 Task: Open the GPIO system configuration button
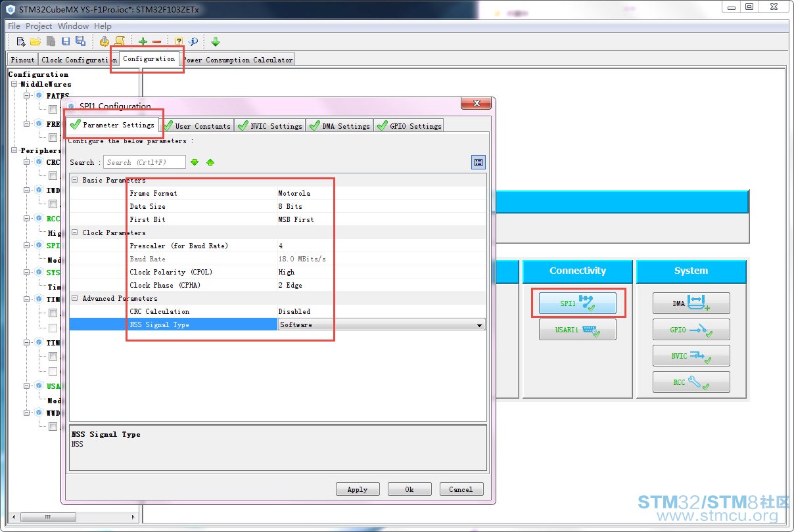tap(691, 330)
